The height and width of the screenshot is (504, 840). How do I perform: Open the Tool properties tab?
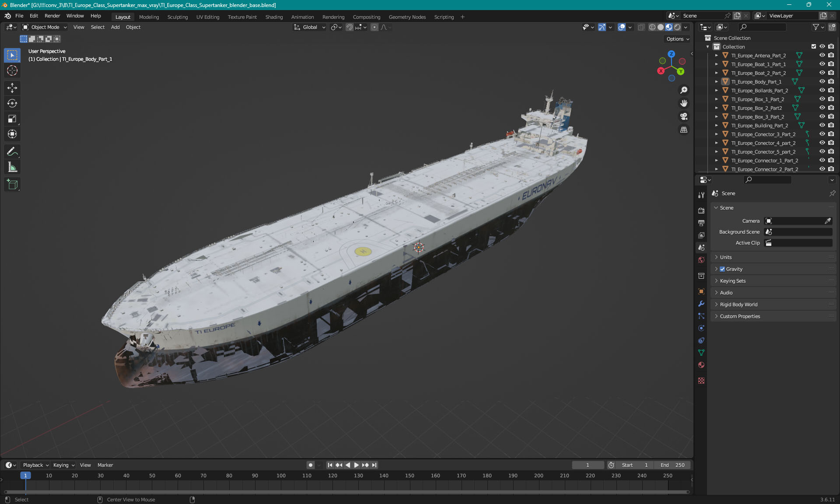pyautogui.click(x=701, y=195)
